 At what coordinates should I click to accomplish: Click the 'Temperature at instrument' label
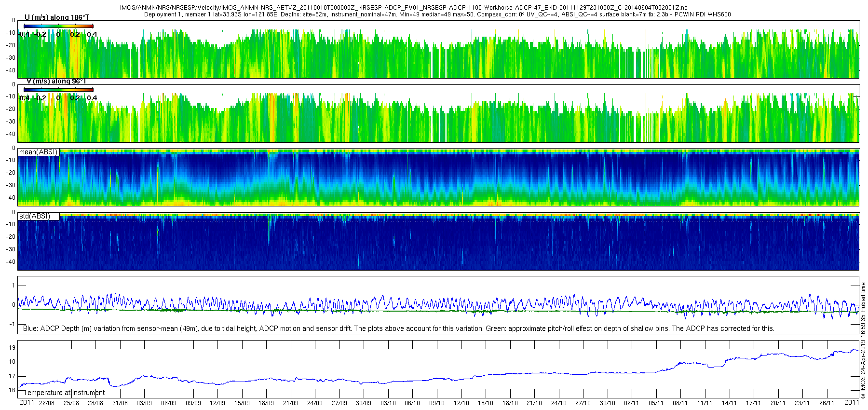(x=64, y=393)
